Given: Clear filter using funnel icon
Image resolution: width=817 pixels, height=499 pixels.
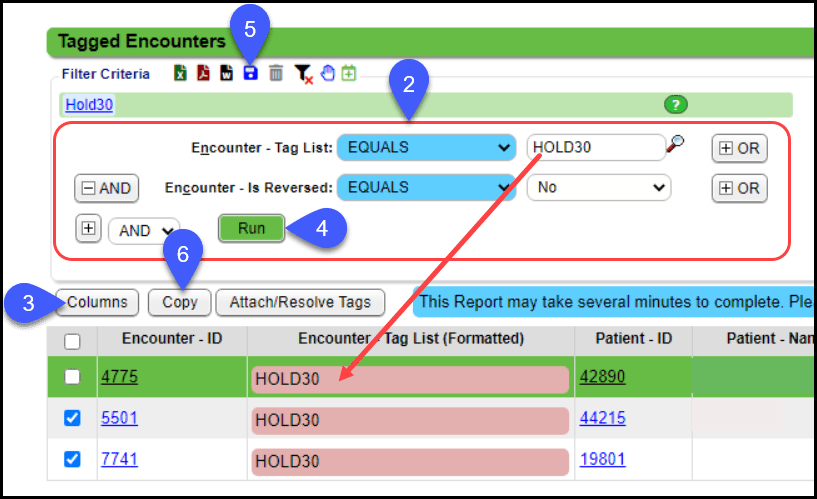Looking at the screenshot, I should (303, 74).
